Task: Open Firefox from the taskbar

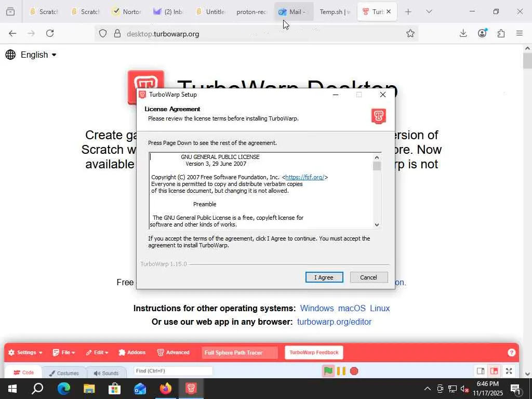Action: pos(166,389)
